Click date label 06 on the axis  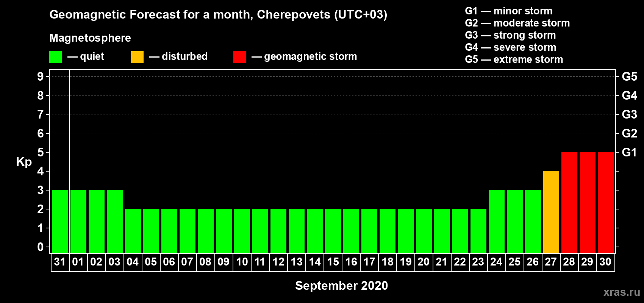pos(169,262)
